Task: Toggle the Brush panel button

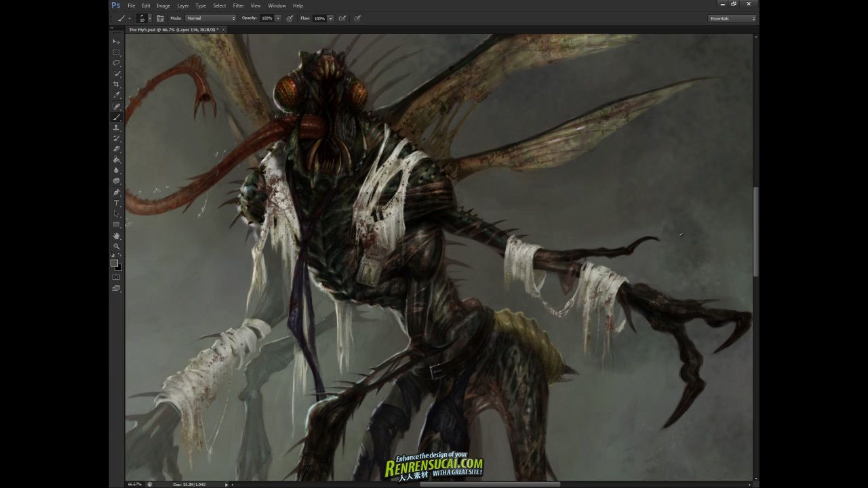Action: pos(160,18)
